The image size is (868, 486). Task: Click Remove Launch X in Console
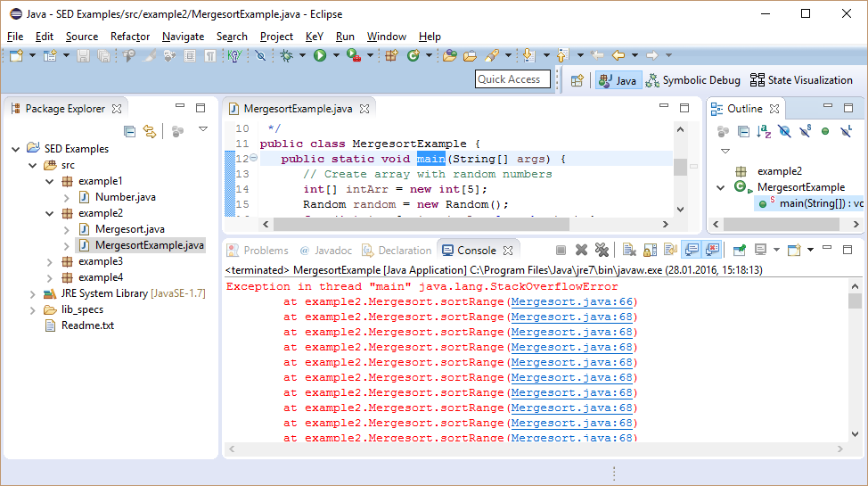[581, 251]
